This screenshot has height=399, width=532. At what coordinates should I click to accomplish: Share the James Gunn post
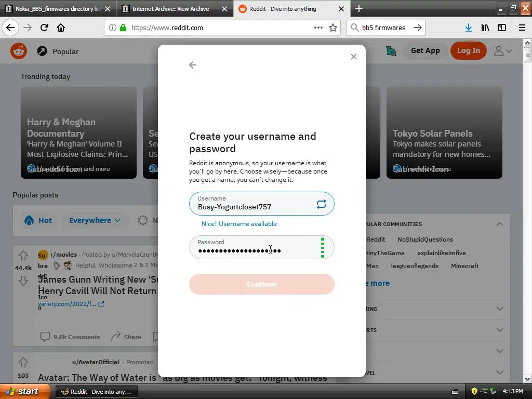(126, 337)
